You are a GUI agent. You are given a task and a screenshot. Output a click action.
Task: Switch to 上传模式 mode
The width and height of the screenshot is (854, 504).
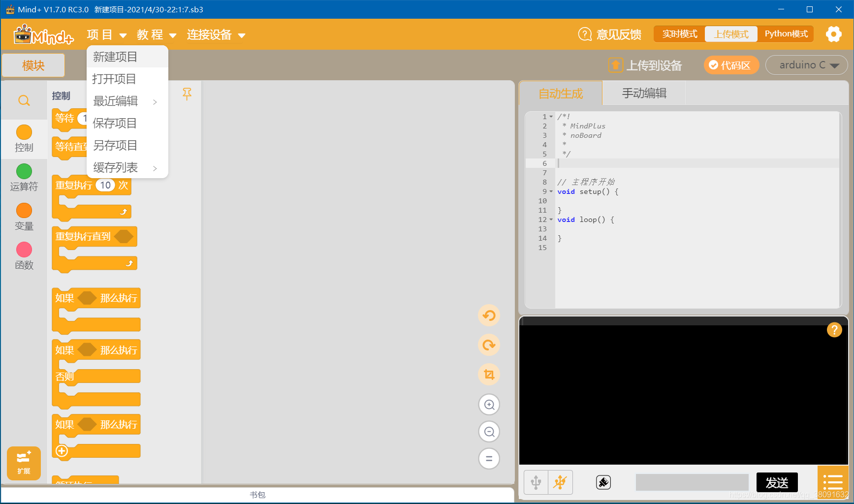click(x=731, y=34)
